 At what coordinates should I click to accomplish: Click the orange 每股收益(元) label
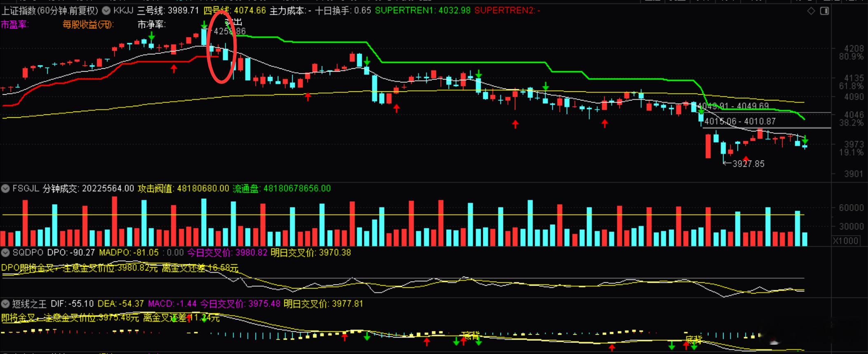pyautogui.click(x=88, y=25)
